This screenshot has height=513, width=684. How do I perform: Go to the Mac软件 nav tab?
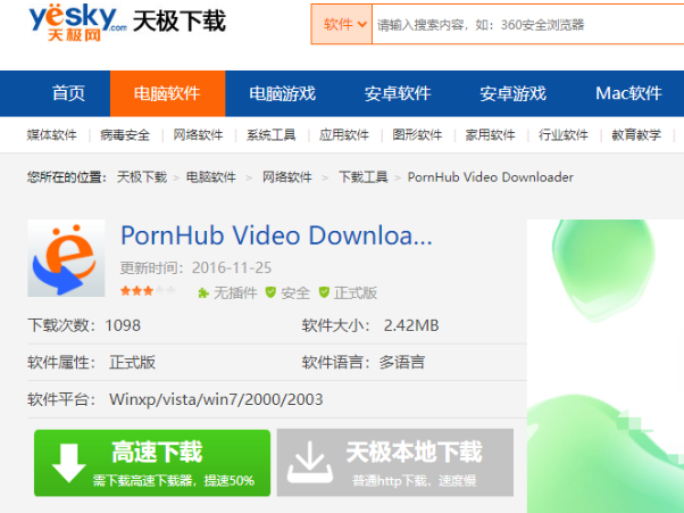pos(629,93)
